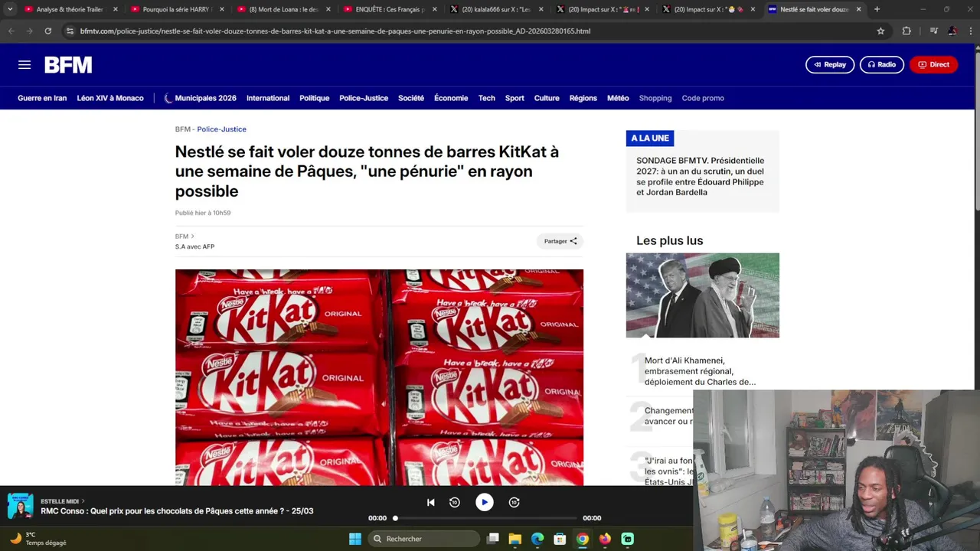Open the browser extensions icon
980x551 pixels.
click(906, 31)
